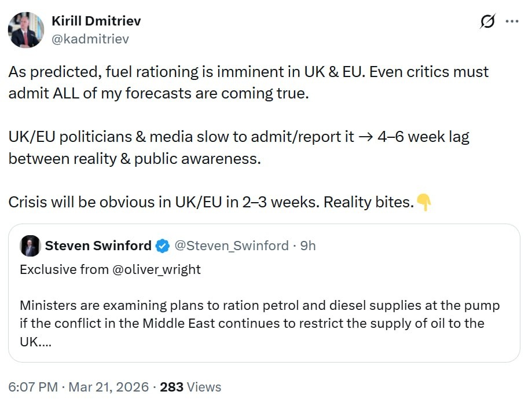Open the @Steven_Swinford handle
Image resolution: width=532 pixels, height=406 pixels.
point(231,246)
